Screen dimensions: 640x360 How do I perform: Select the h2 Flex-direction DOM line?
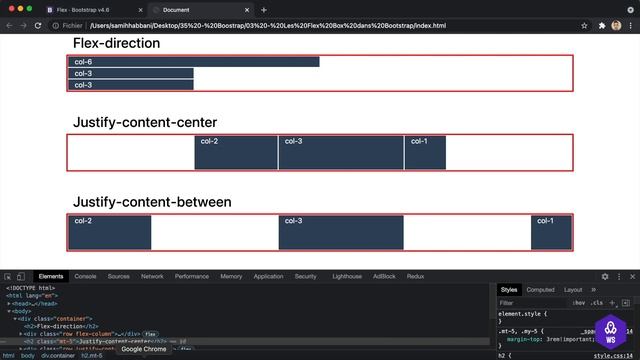(61, 327)
